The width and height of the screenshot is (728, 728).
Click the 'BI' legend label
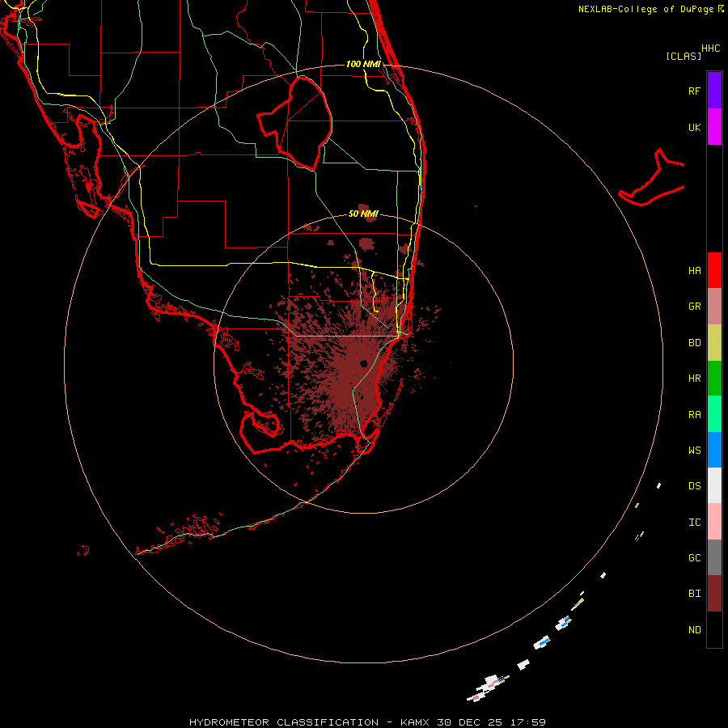coord(694,594)
